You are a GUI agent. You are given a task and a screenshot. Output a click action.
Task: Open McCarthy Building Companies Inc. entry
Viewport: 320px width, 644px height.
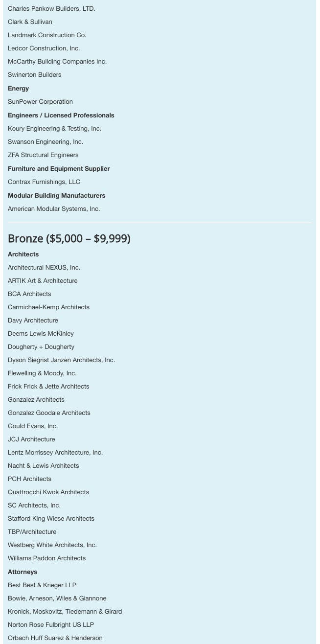tap(57, 62)
